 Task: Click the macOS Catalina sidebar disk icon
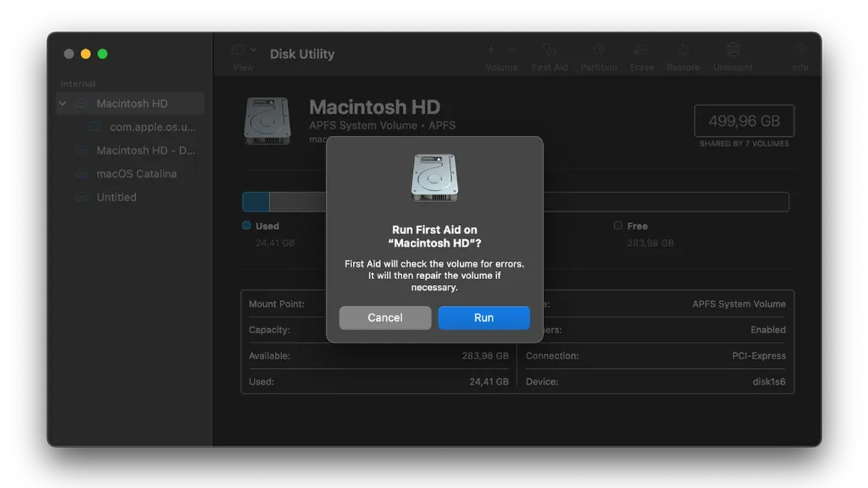(x=82, y=174)
